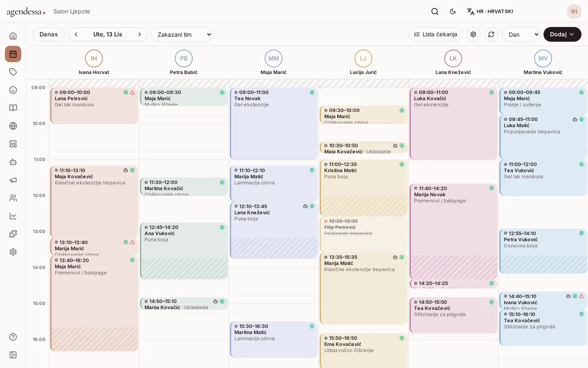The height and width of the screenshot is (368, 588).
Task: Open the puzzle piece integrations icon
Action: (13, 234)
